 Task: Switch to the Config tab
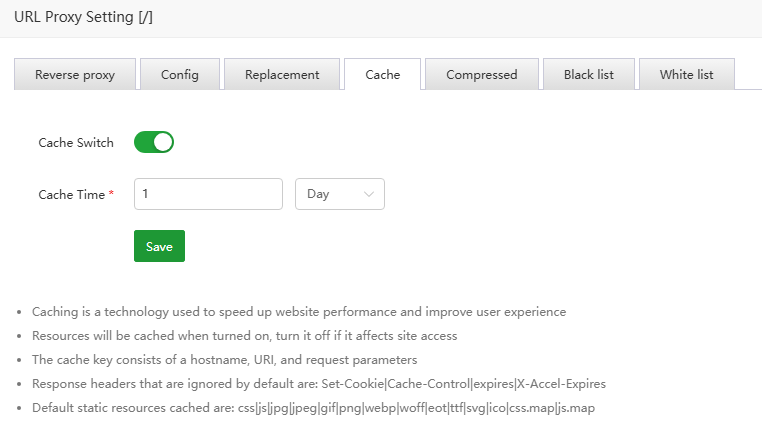[180, 75]
